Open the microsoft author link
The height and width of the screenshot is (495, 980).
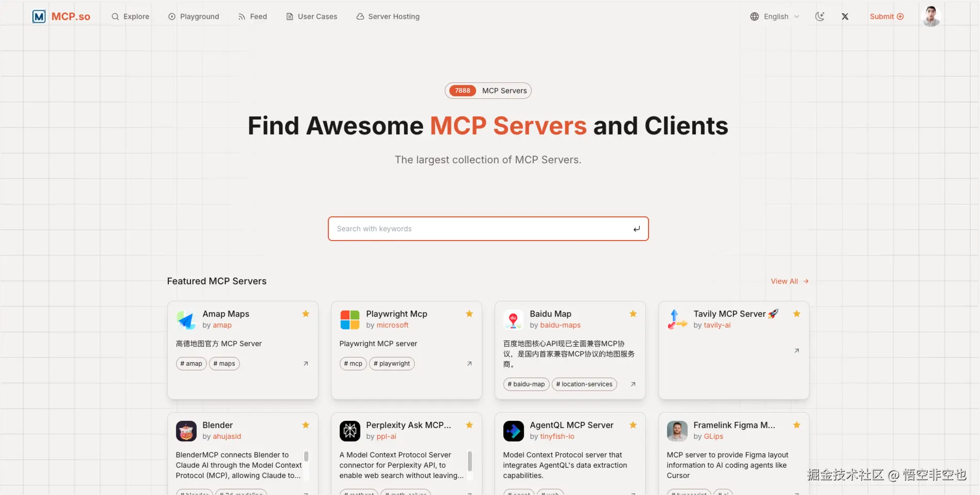pyautogui.click(x=392, y=325)
